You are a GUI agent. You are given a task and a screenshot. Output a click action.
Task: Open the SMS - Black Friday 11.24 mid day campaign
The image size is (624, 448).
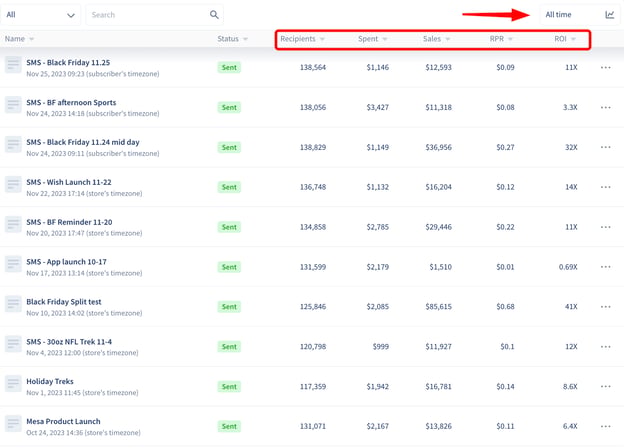(83, 142)
